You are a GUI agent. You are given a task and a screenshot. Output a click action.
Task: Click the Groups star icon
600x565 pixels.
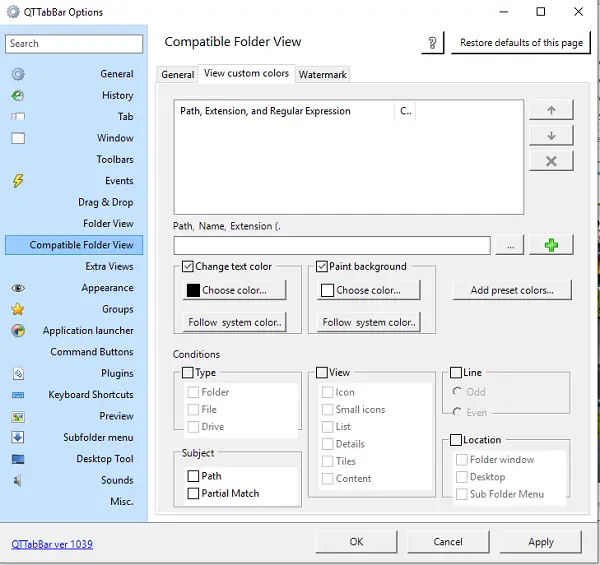pos(18,309)
